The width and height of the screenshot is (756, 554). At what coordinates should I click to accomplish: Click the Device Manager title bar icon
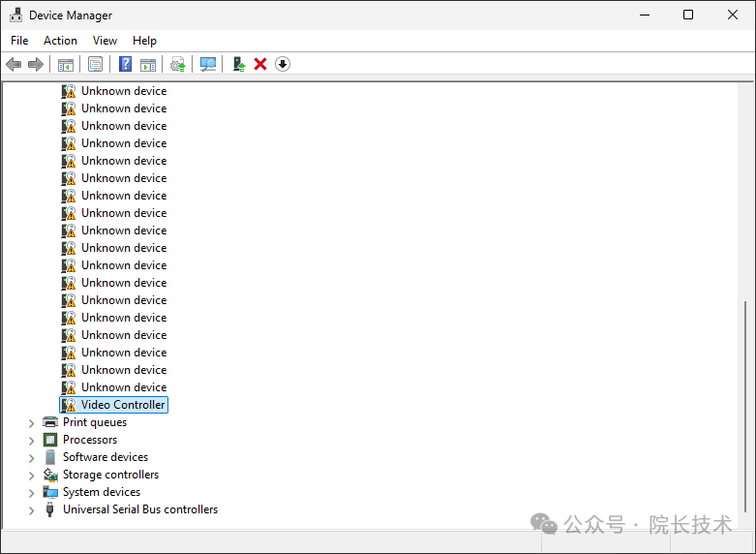pos(15,15)
